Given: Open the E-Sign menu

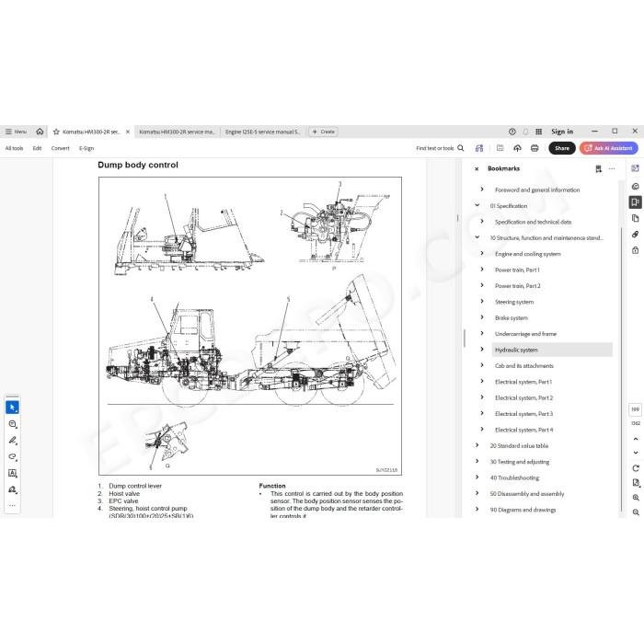Looking at the screenshot, I should 86,148.
